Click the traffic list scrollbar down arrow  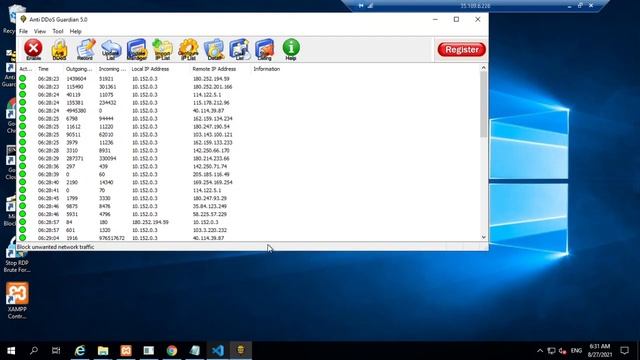tap(484, 237)
